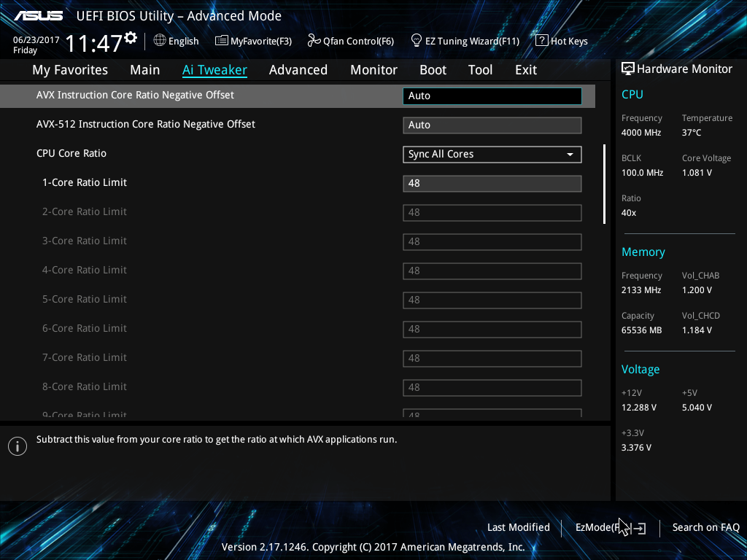
Task: Click the settings list scrollbar thumb
Action: coord(604,184)
